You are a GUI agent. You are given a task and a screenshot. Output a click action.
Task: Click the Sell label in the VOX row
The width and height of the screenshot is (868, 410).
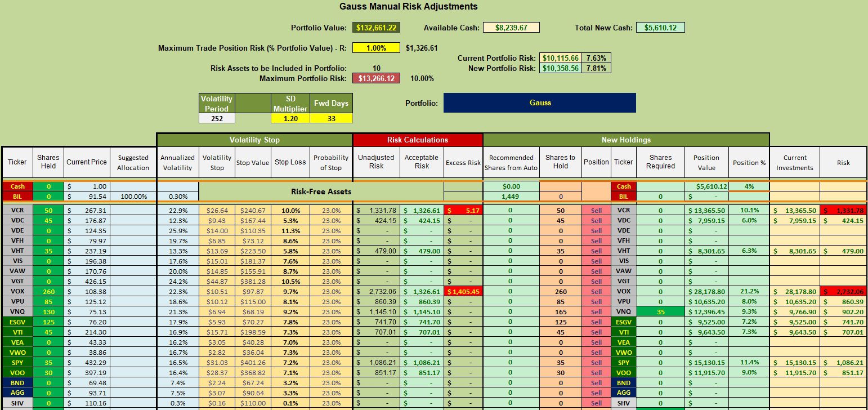[x=596, y=291]
